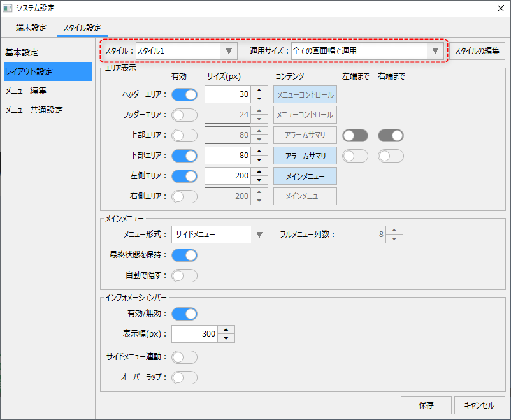This screenshot has width=511, height=420.
Task: Increase header area size with up arrow
Action: coord(259,91)
